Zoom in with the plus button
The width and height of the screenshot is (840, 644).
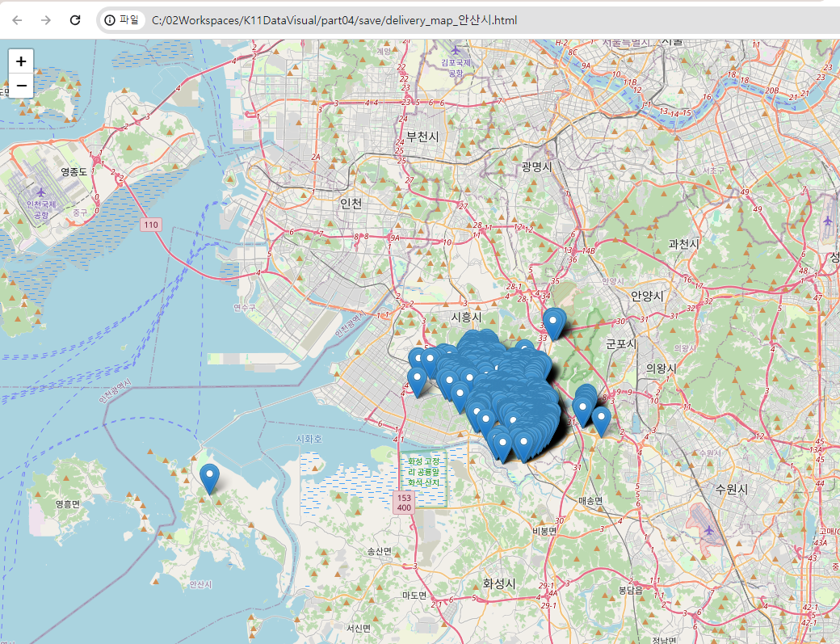[21, 61]
